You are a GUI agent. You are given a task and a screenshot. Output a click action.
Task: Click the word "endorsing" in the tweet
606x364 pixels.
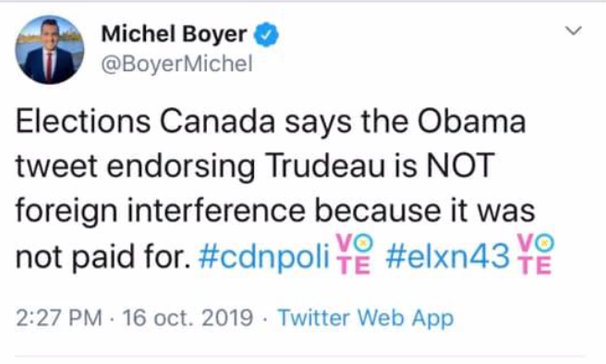(x=180, y=167)
